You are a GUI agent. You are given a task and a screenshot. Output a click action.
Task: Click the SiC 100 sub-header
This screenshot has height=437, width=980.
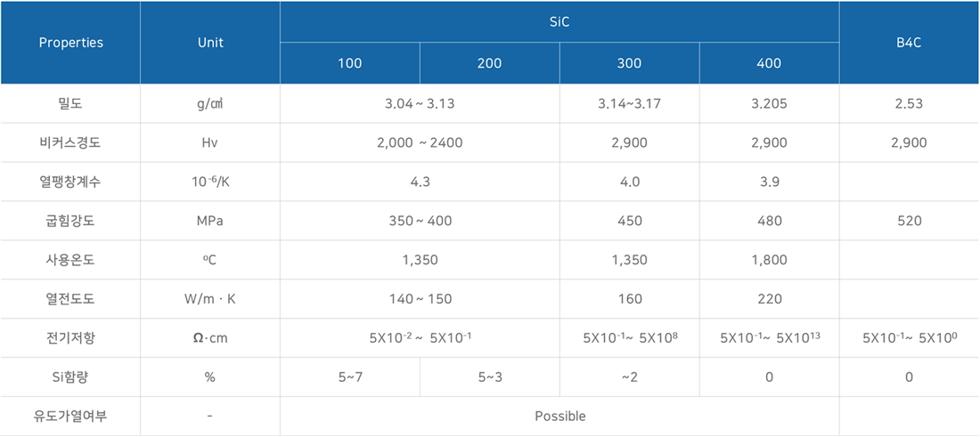[x=350, y=64]
